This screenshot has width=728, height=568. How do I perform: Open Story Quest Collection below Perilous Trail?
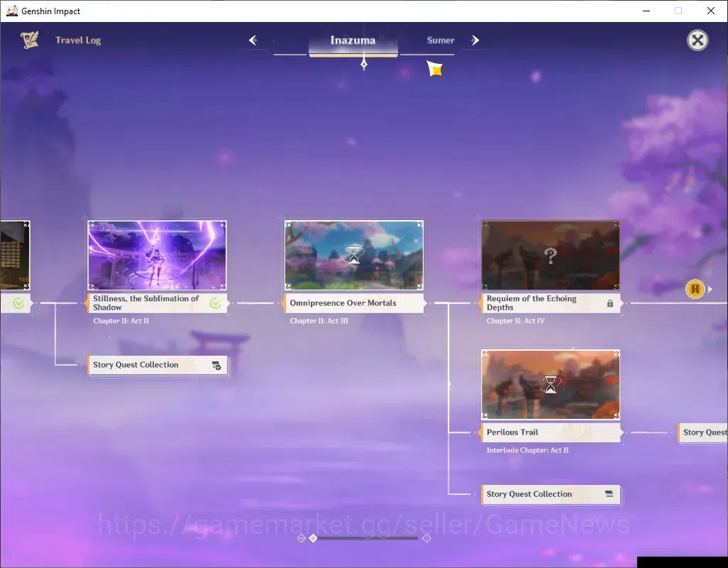coord(551,494)
